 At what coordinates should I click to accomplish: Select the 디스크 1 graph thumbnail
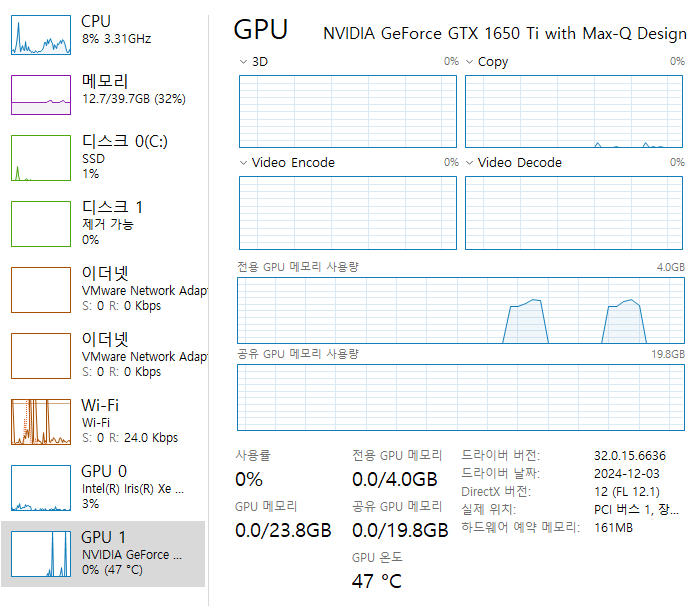pyautogui.click(x=41, y=224)
